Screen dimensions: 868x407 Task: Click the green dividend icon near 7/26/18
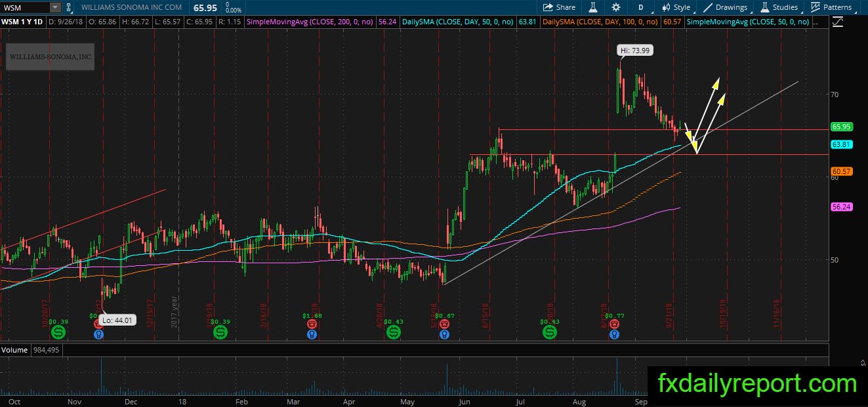(x=549, y=333)
